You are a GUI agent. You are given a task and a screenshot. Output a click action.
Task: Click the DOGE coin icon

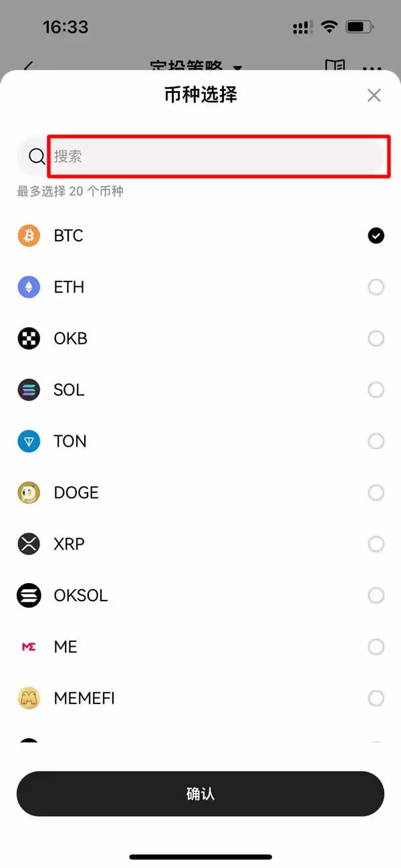point(28,492)
